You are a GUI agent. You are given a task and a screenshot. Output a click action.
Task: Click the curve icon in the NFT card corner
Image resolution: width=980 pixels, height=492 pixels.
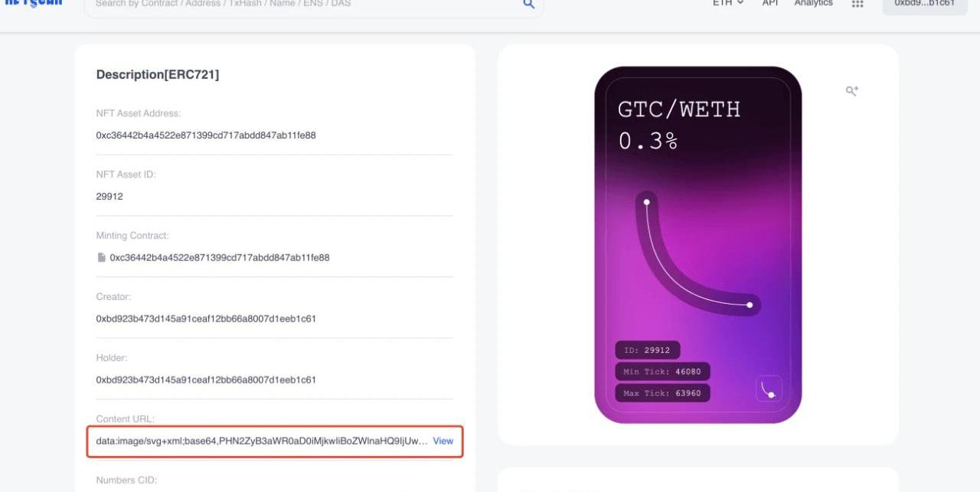coord(769,389)
